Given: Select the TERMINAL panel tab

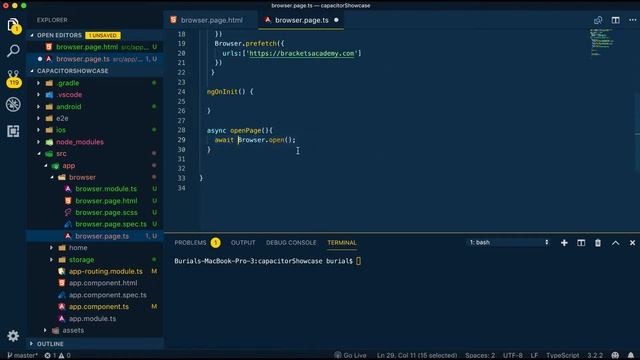Looking at the screenshot, I should (342, 243).
